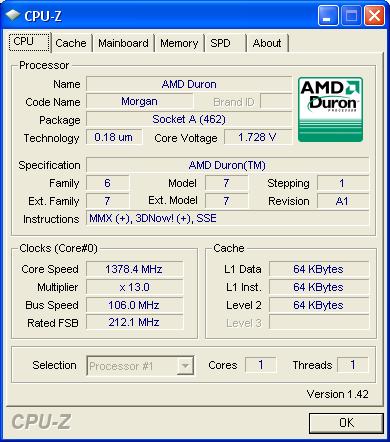Image resolution: width=390 pixels, height=442 pixels.
Task: Click the Code Name Morgan field
Action: pos(139,101)
